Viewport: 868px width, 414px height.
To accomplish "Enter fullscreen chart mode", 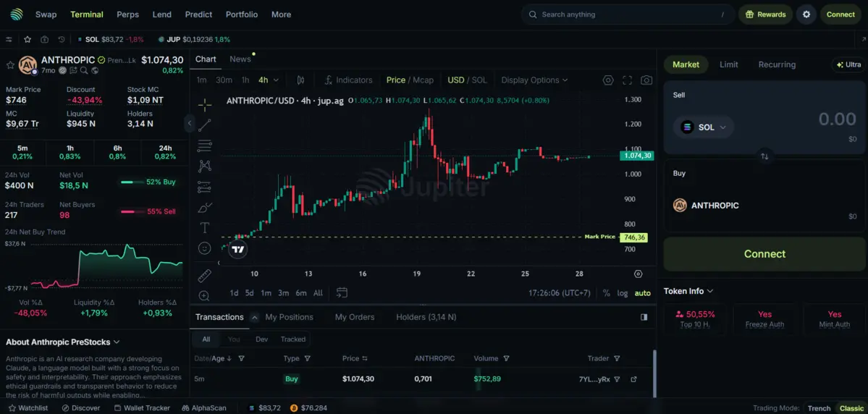I will click(627, 80).
